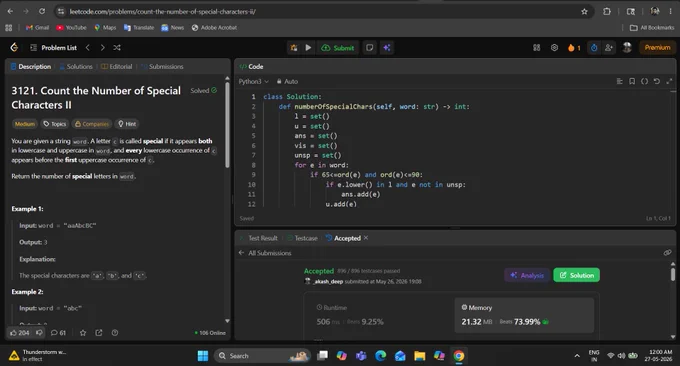Click the taskbar Search box
Viewport: 680px width, 366px height.
(x=262, y=356)
